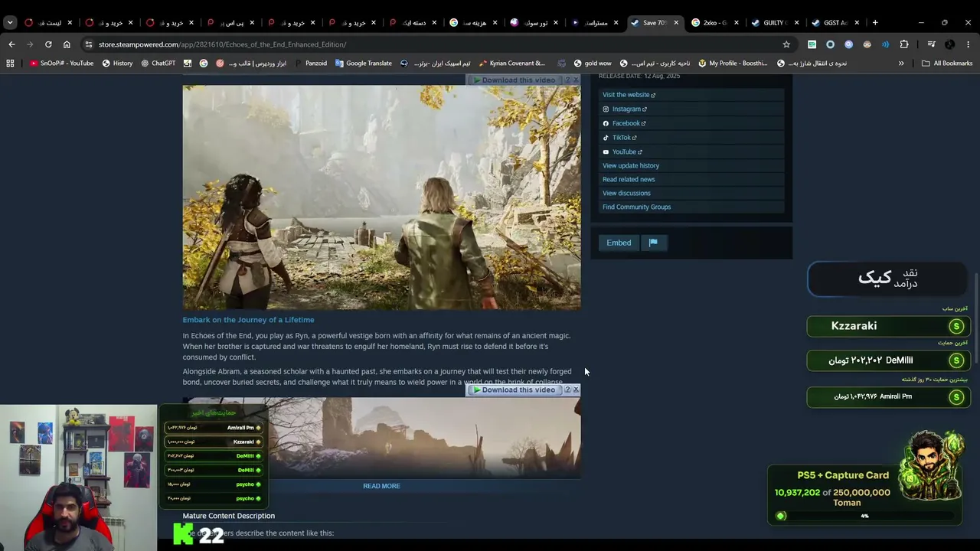Click the forest gameplay clip with two characters
This screenshot has height=551, width=980.
pos(381,197)
